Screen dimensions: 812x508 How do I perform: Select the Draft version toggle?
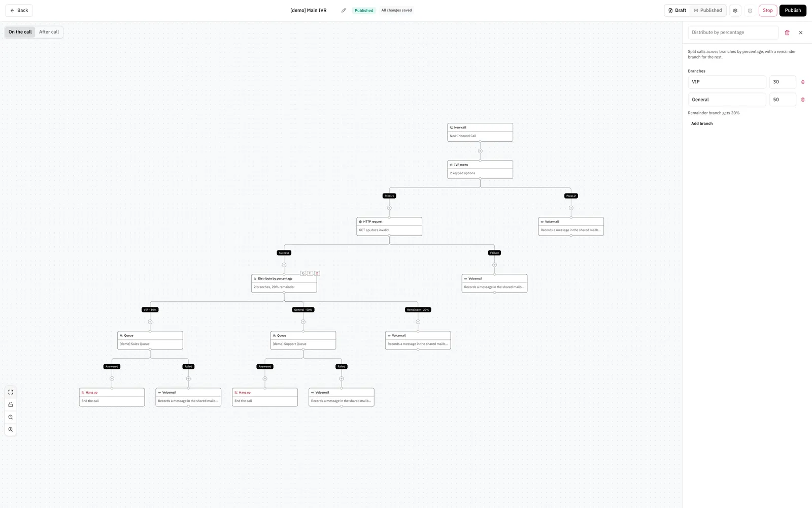tap(678, 10)
